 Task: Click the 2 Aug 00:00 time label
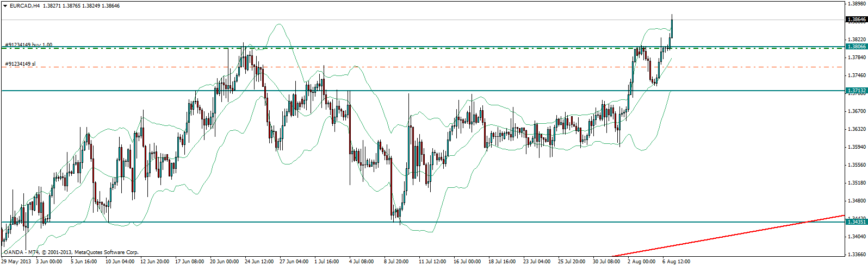tap(642, 262)
